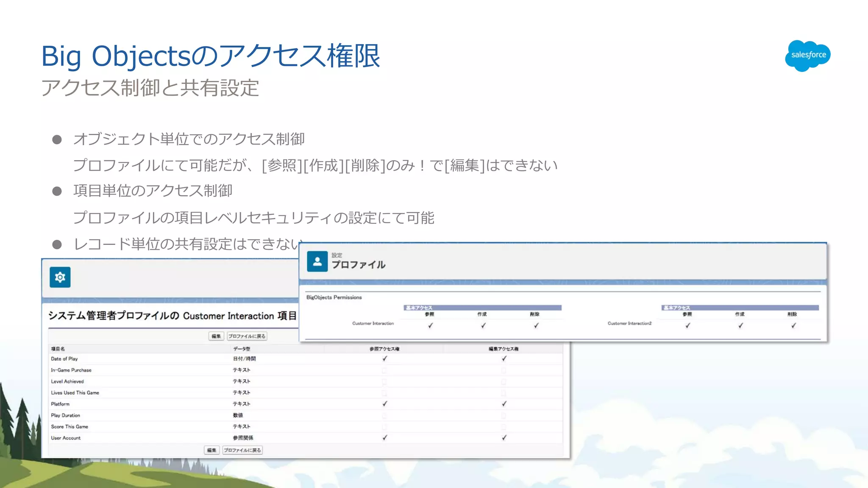
Task: Check In-Game Purchase read access box
Action: [384, 370]
